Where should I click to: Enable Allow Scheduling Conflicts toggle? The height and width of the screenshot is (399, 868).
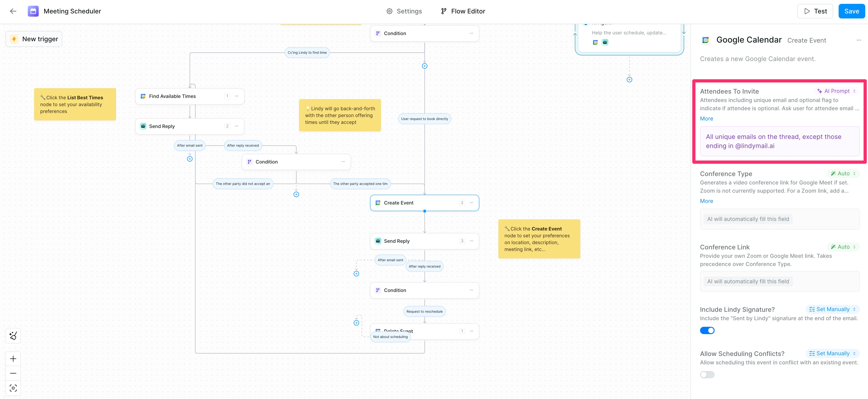707,375
